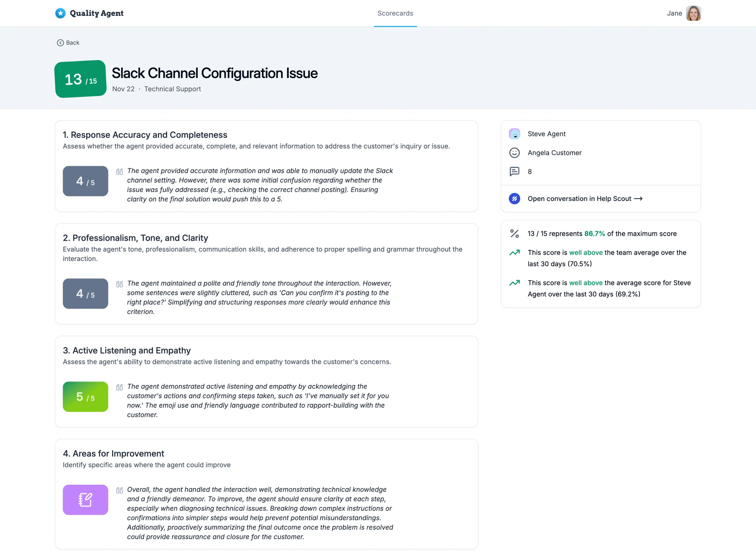This screenshot has height=560, width=756.
Task: Open the Scorecards tab
Action: (x=395, y=13)
